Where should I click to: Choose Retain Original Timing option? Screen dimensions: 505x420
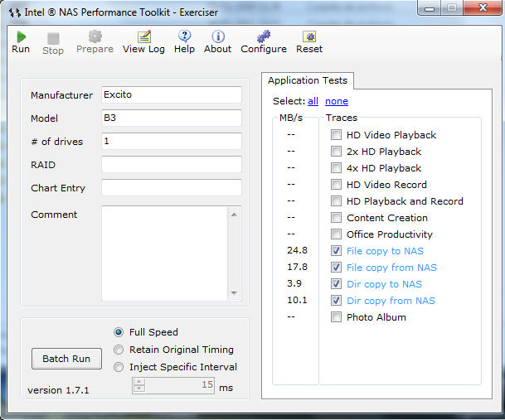coord(119,350)
